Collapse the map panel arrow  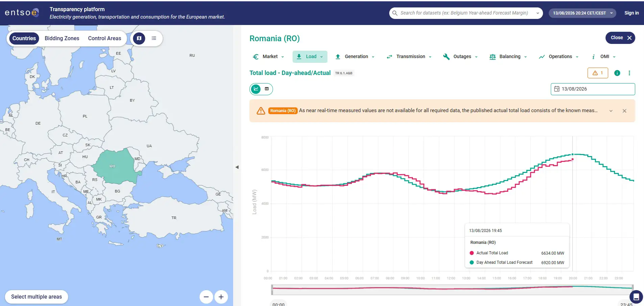237,167
